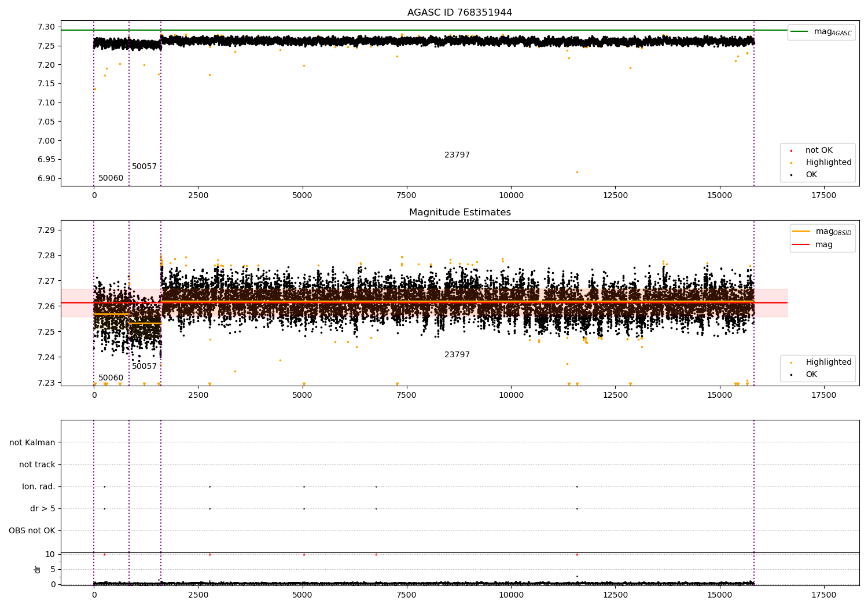Screen dimensions: 868x608
Task: Click the OBS not OK axis label
Action: pos(32,530)
